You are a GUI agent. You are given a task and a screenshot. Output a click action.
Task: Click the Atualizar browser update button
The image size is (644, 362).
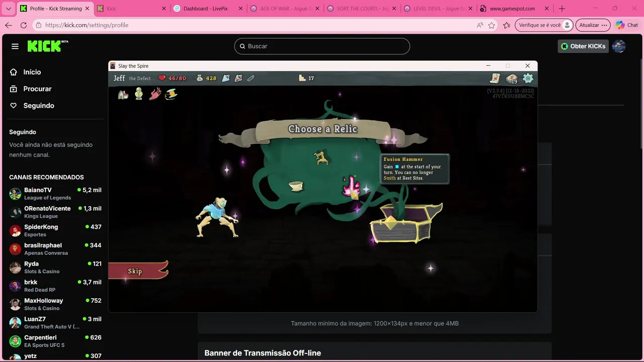pos(593,25)
